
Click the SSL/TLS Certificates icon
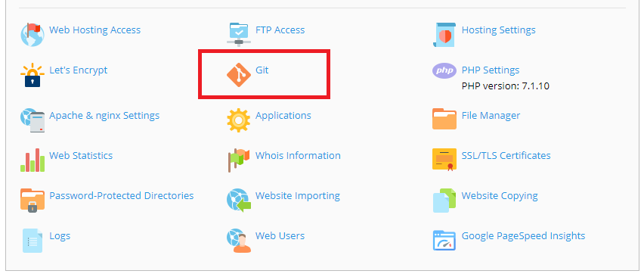point(444,160)
